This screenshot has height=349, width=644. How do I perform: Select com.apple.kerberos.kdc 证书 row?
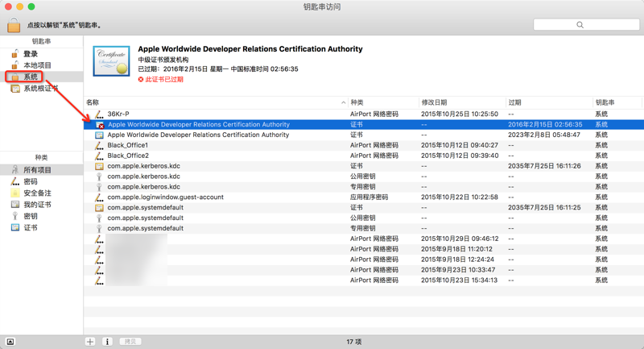tap(364, 166)
